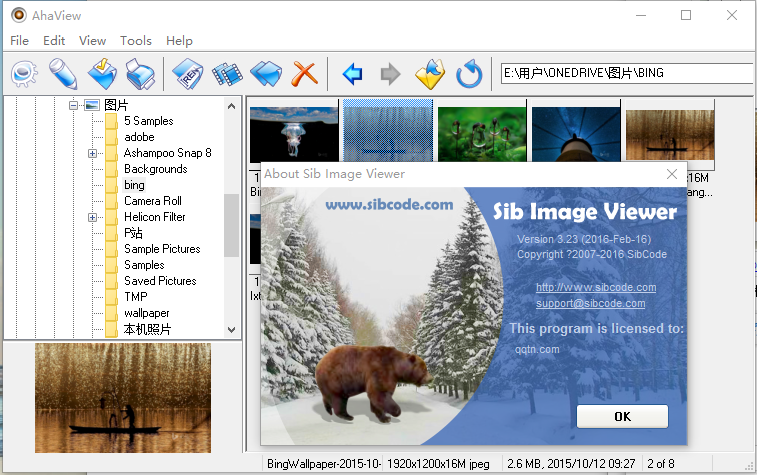Click the gray forward arrow icon
The image size is (757, 475).
point(390,73)
